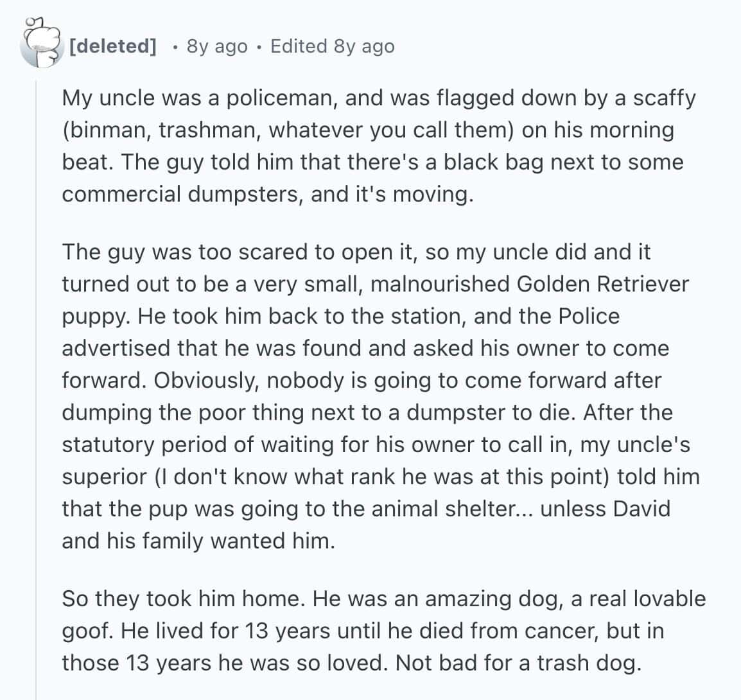The height and width of the screenshot is (700, 741).
Task: Click the [deleted] username
Action: pos(113,46)
